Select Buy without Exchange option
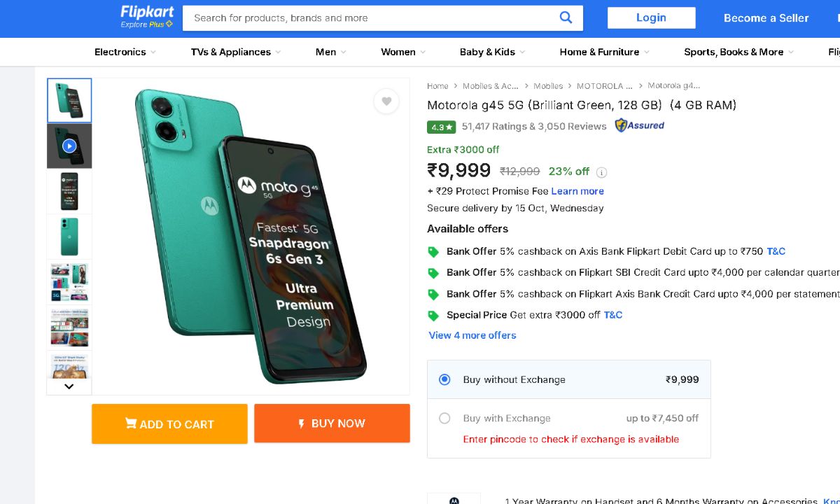The width and height of the screenshot is (840, 504). click(x=444, y=379)
